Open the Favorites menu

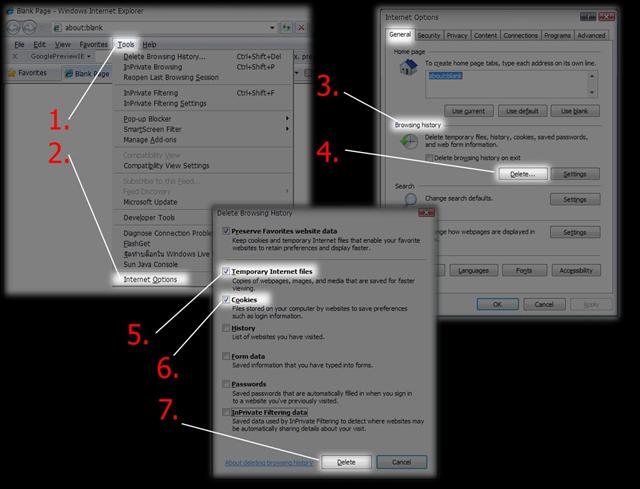(93, 44)
